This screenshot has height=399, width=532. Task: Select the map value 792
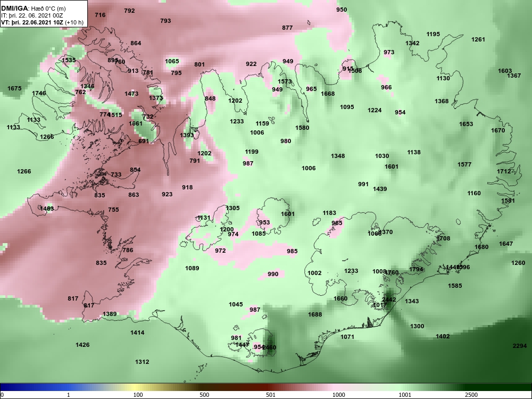click(129, 11)
